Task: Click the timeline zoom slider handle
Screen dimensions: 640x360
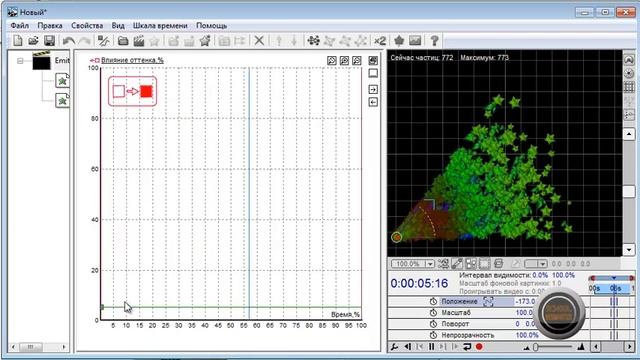Action: point(536,347)
